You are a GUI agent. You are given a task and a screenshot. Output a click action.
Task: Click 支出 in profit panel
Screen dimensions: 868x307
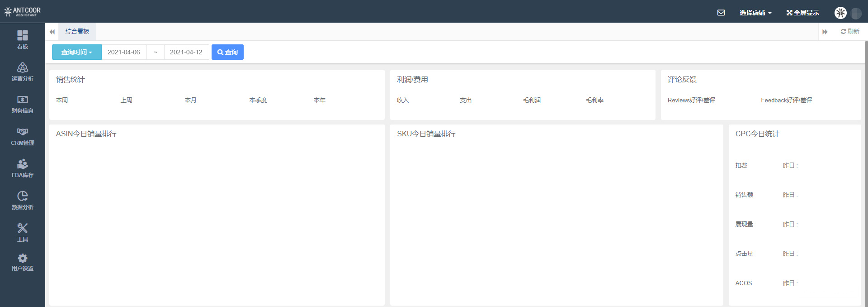point(466,100)
